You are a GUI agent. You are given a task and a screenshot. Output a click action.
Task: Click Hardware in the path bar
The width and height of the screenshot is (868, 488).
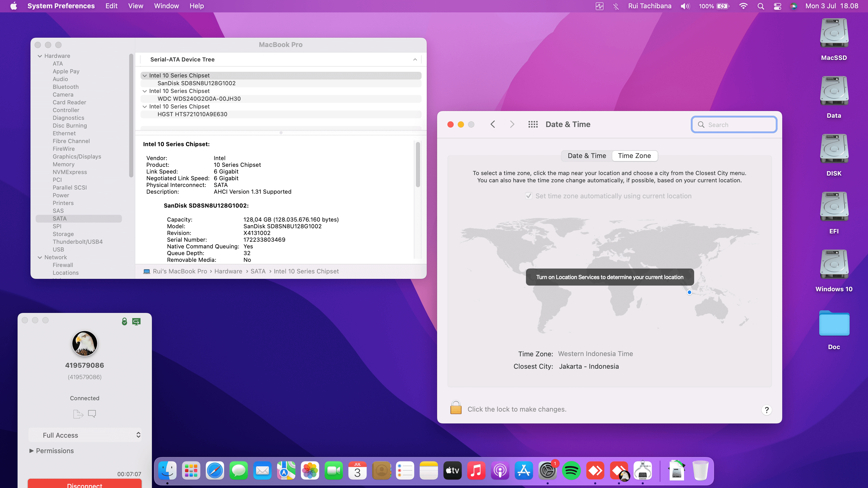pyautogui.click(x=228, y=271)
